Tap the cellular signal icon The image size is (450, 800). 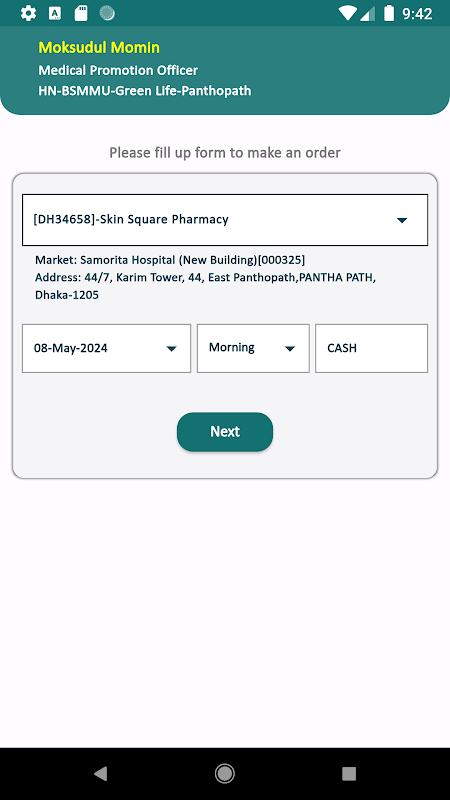pos(367,13)
